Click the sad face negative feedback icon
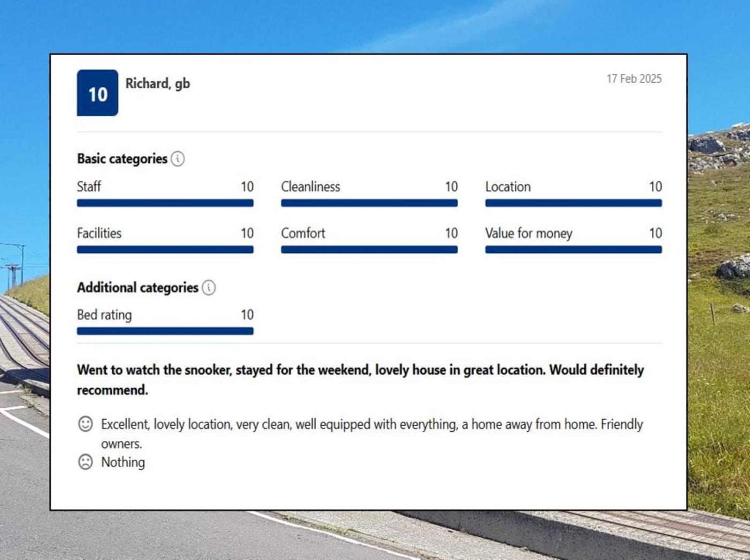The height and width of the screenshot is (560, 750). click(86, 462)
